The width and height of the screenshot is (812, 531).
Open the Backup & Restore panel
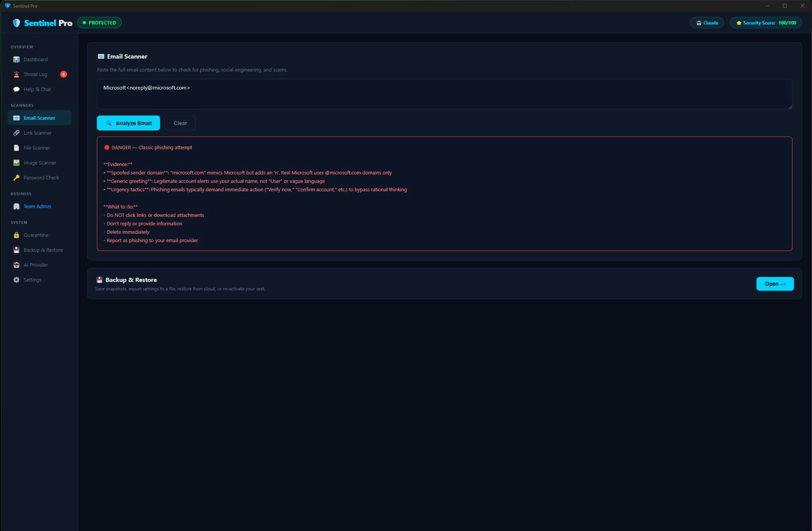(x=775, y=284)
